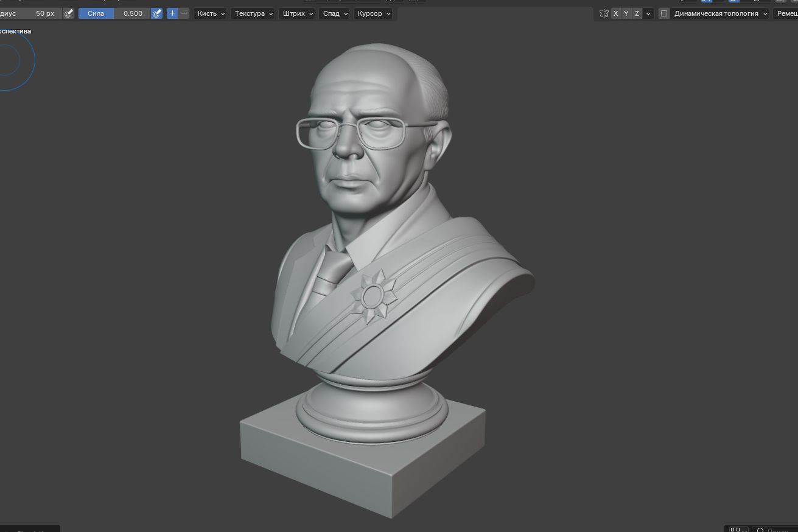Screen dimensions: 798x532
Task: Toggle pressure sensitivity for brush strength (Сила)
Action: (x=157, y=13)
